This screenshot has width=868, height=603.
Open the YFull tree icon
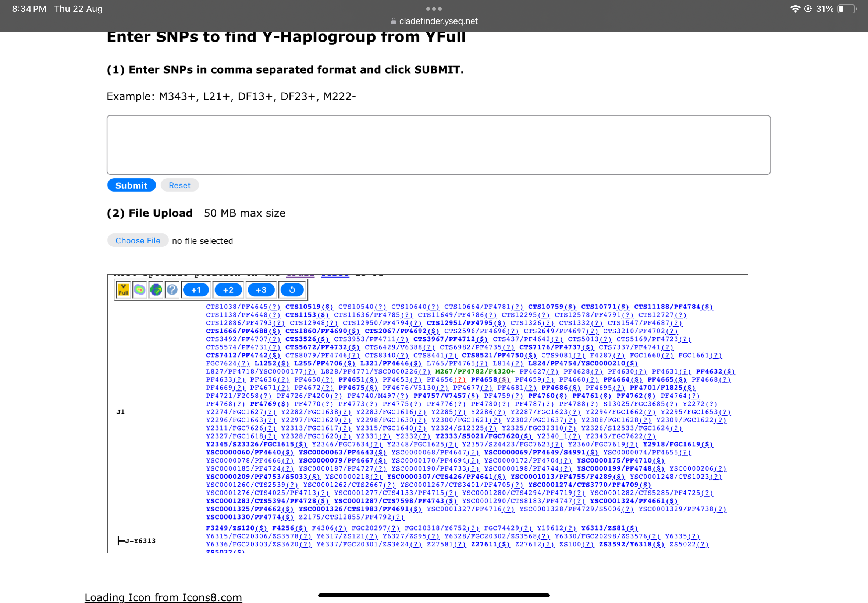[123, 290]
